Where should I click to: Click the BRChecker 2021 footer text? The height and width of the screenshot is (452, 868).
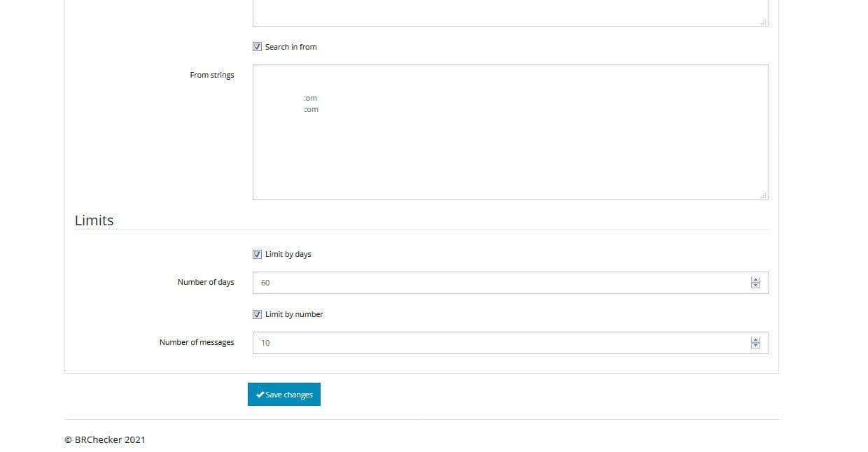104,439
